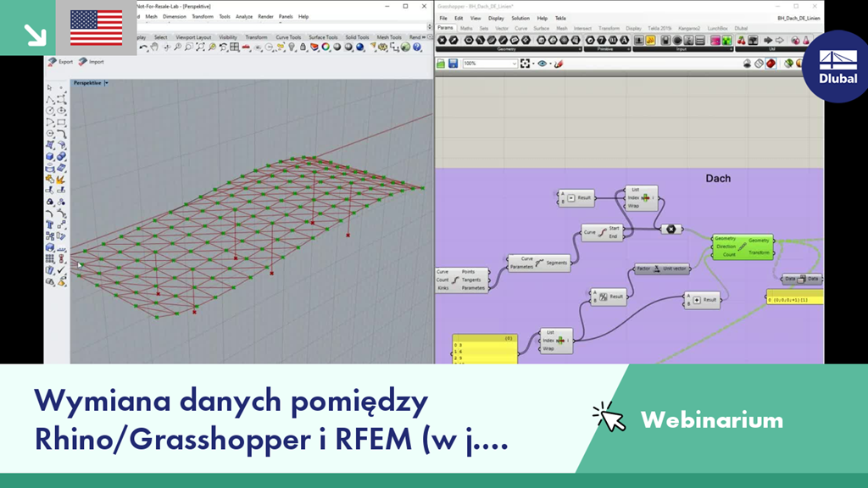Select the Unit vector component on canvas
The image size is (868, 488).
click(x=661, y=269)
